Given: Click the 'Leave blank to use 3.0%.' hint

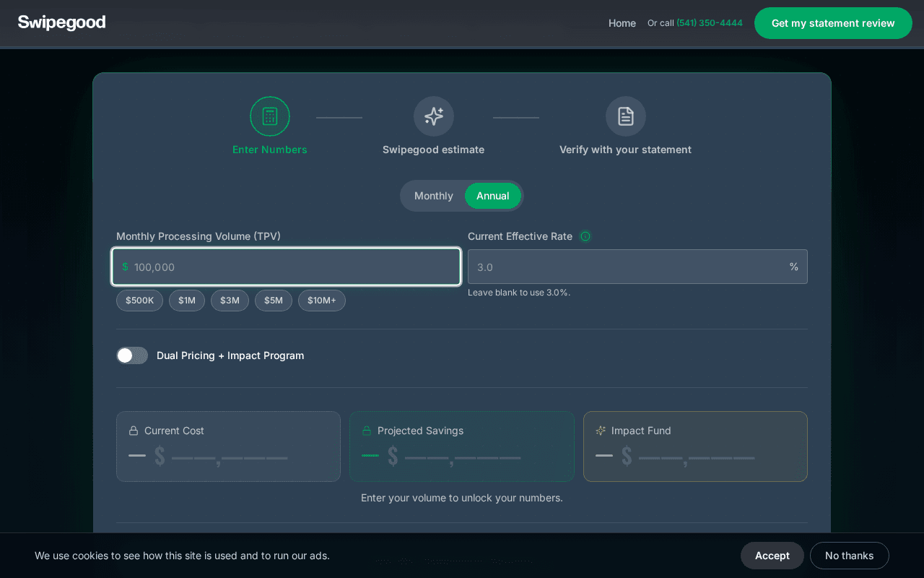Looking at the screenshot, I should 519,293.
